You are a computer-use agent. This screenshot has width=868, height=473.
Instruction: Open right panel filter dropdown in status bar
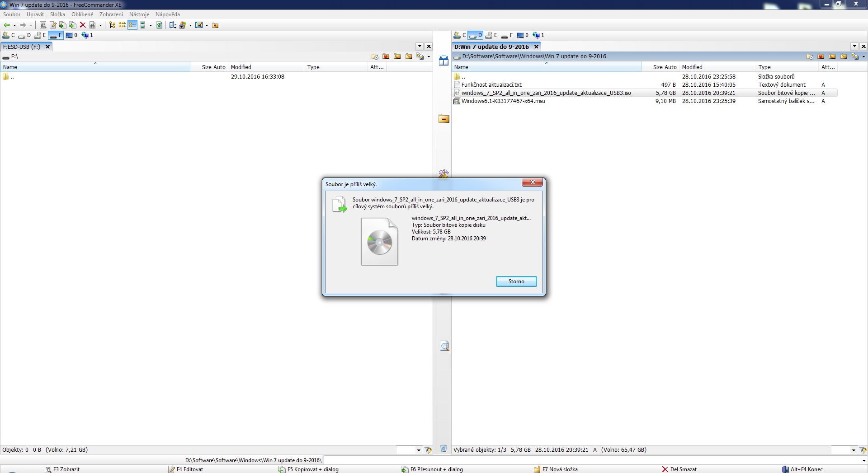pyautogui.click(x=854, y=450)
